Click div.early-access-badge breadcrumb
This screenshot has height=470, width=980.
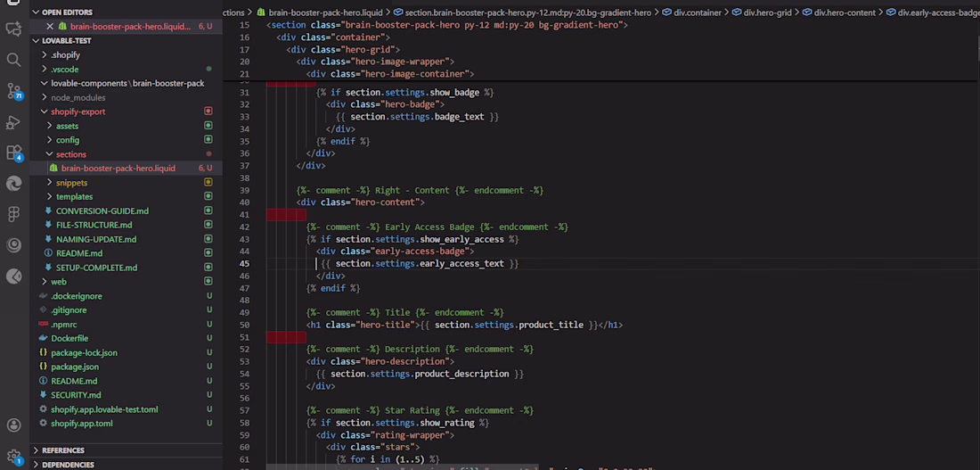coord(939,12)
